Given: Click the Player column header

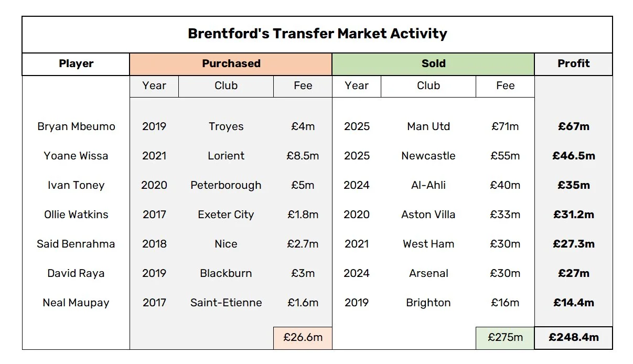Looking at the screenshot, I should coord(76,64).
